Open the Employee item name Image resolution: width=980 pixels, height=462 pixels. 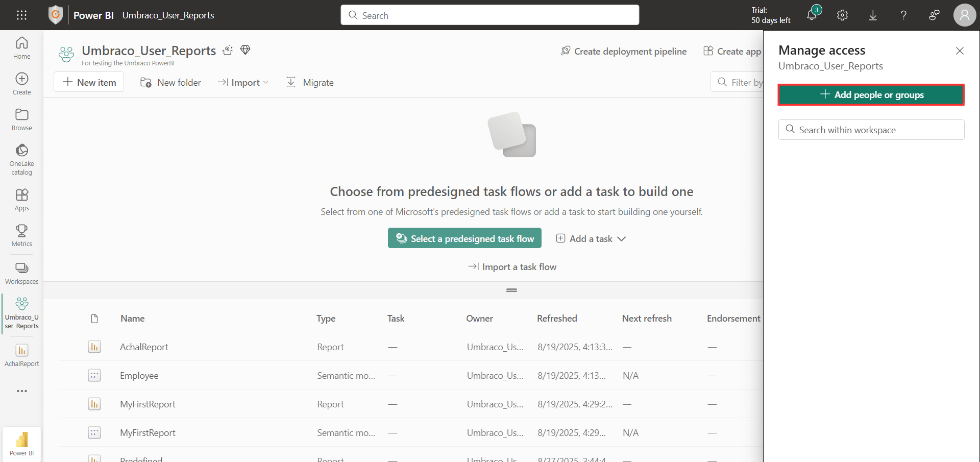tap(139, 376)
